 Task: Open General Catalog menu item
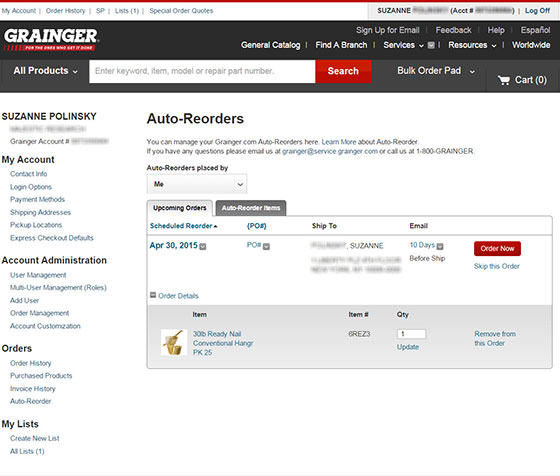(270, 45)
